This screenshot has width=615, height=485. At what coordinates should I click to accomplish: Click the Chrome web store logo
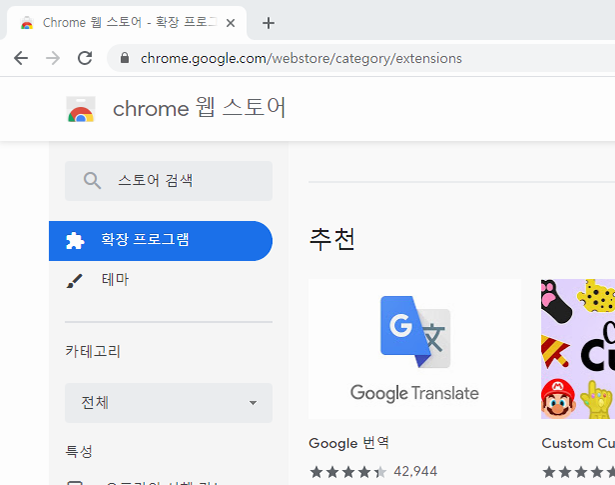click(x=81, y=109)
